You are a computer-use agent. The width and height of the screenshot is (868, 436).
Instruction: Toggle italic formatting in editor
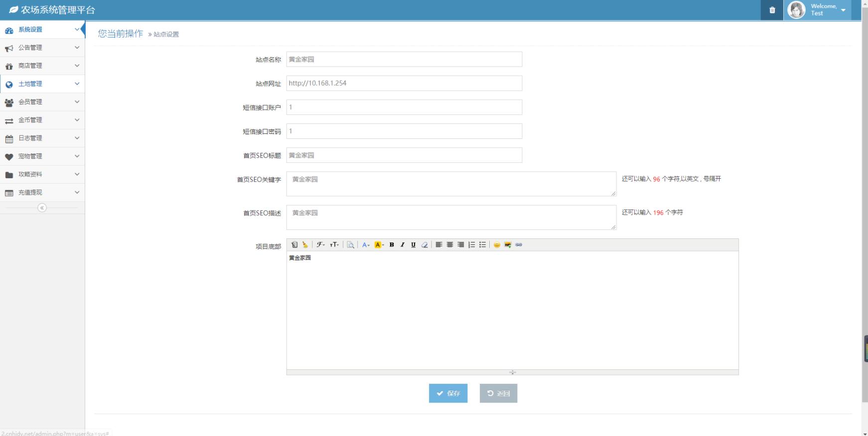(x=403, y=245)
